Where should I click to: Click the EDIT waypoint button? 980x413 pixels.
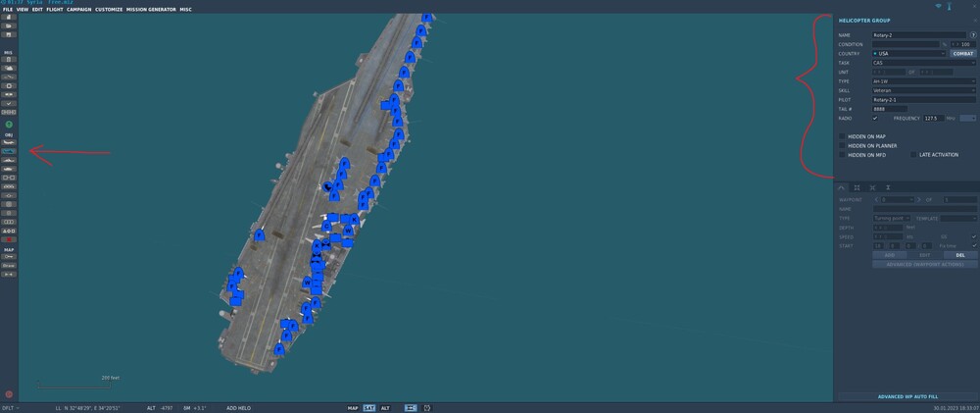click(924, 255)
